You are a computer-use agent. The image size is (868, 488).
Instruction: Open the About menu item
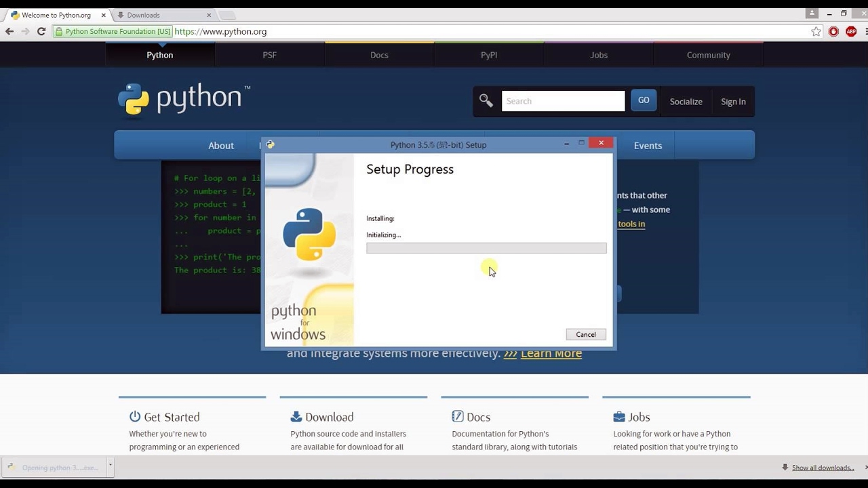(221, 146)
